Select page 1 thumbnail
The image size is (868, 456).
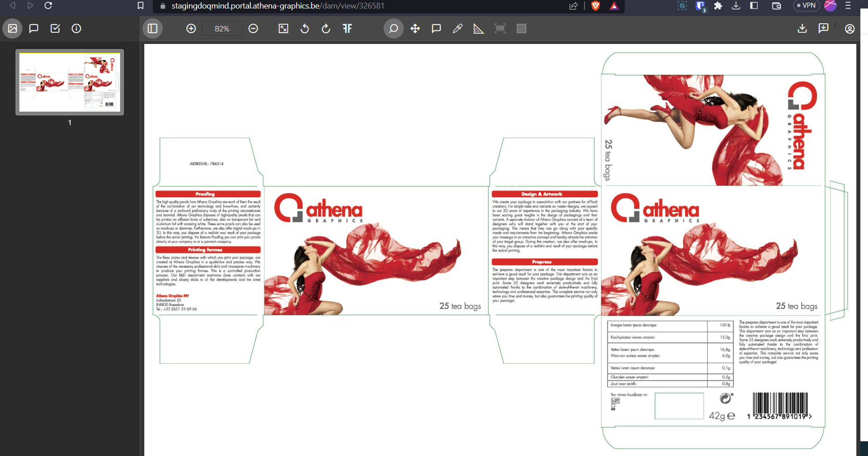pyautogui.click(x=69, y=82)
